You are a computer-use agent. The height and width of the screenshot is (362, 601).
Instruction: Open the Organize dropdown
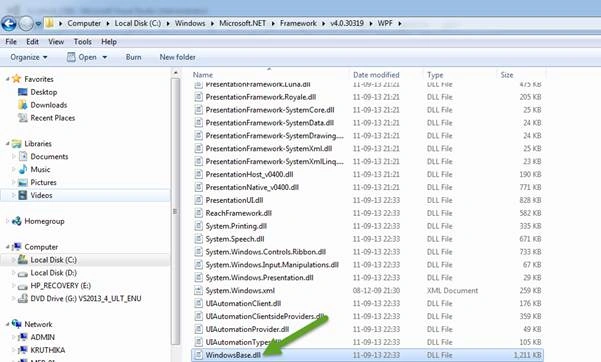[x=29, y=57]
